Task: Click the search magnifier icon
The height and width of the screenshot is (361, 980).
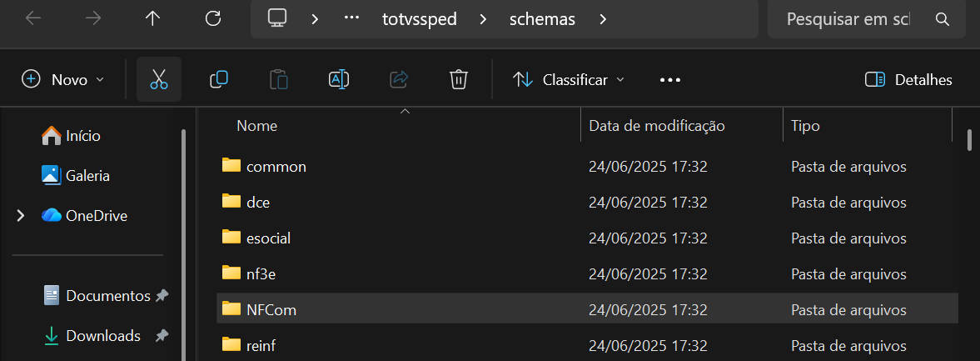Action: (943, 18)
